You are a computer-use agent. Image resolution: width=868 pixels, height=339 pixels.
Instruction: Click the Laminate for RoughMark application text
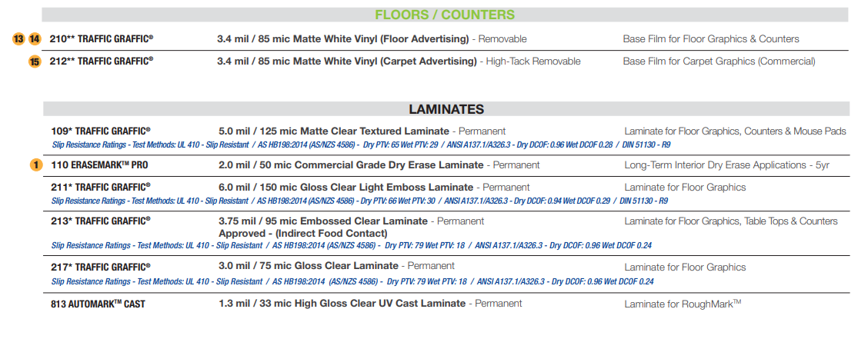(x=683, y=304)
